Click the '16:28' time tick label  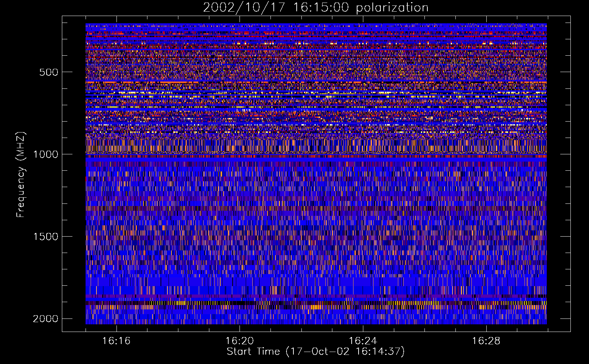486,341
